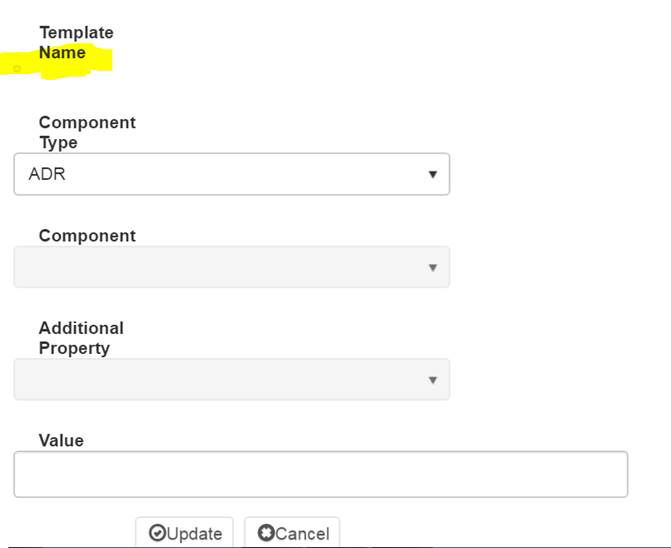The height and width of the screenshot is (548, 671).
Task: Click the Value field label
Action: 61,440
